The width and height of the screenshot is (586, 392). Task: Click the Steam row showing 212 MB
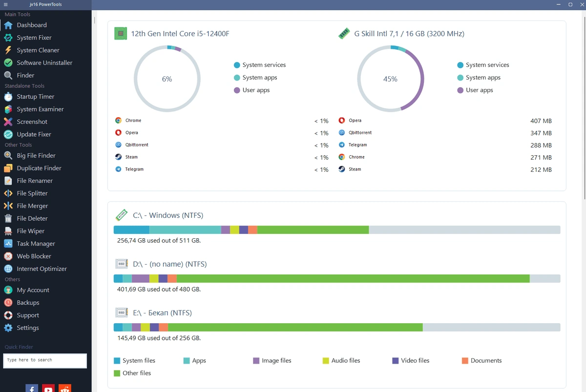[x=445, y=169]
